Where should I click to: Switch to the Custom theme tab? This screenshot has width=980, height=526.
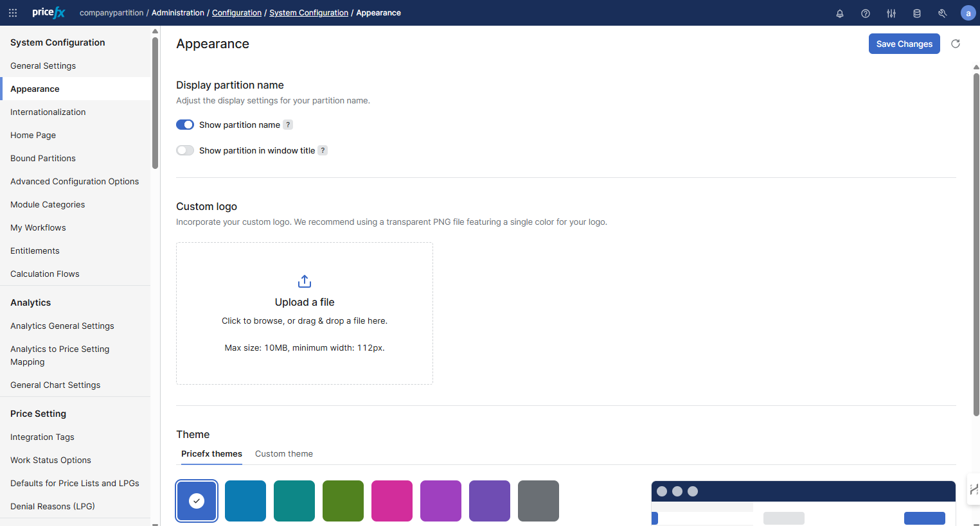pos(283,453)
